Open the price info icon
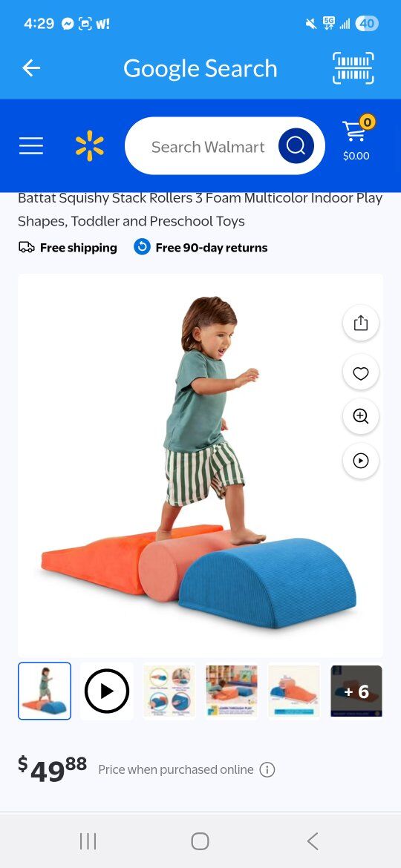Image resolution: width=401 pixels, height=868 pixels. click(x=267, y=769)
